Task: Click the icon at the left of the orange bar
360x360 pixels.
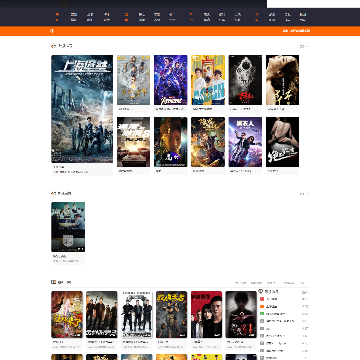Action: click(52, 31)
